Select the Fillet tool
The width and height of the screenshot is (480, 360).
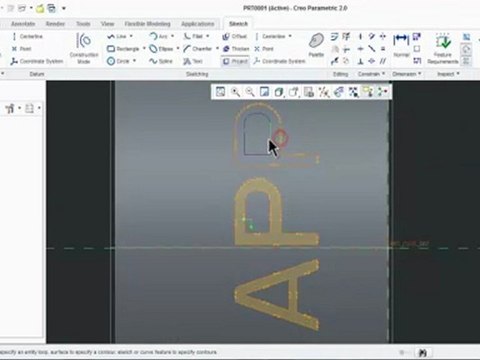click(x=193, y=36)
